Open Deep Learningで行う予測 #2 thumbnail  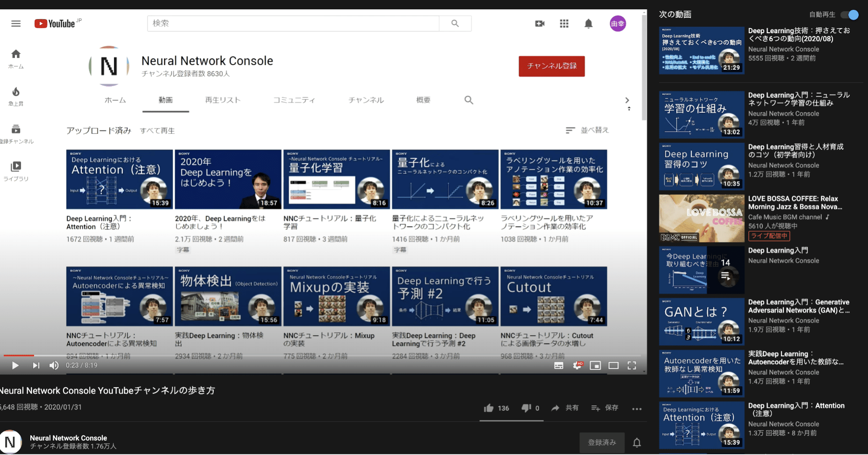tap(445, 296)
